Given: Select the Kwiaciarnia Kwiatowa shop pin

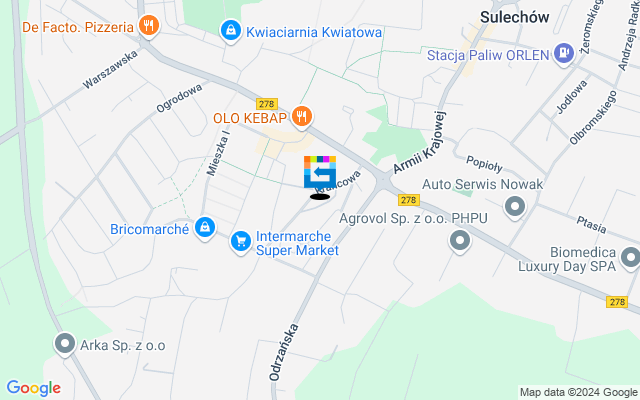Looking at the screenshot, I should pos(231,31).
